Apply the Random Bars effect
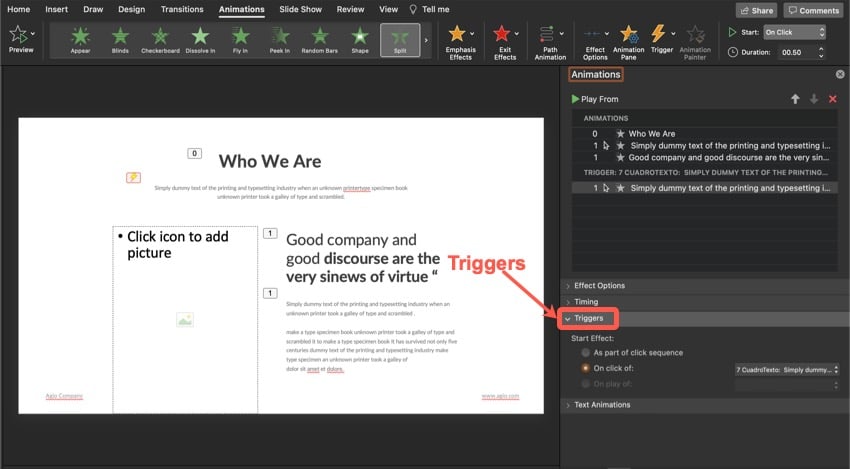 coord(320,40)
